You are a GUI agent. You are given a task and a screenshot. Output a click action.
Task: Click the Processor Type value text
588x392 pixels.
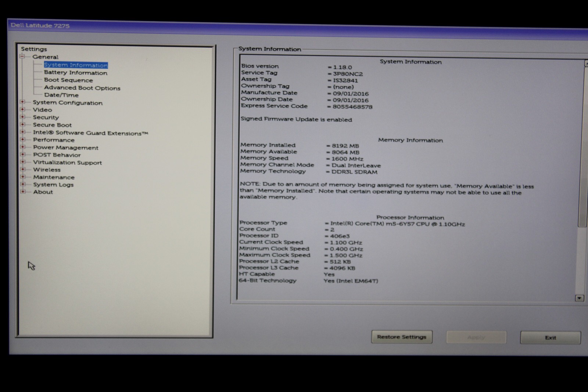coord(398,224)
